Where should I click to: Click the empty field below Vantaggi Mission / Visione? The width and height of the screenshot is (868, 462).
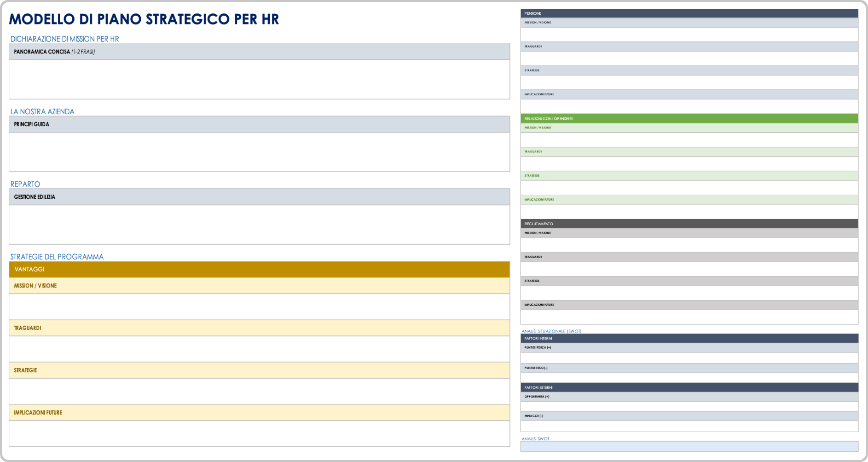[259, 306]
